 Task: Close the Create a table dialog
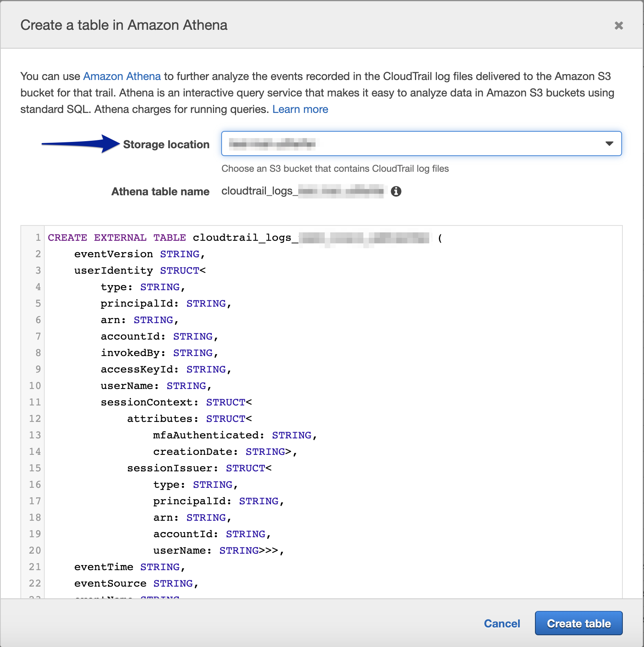point(619,25)
